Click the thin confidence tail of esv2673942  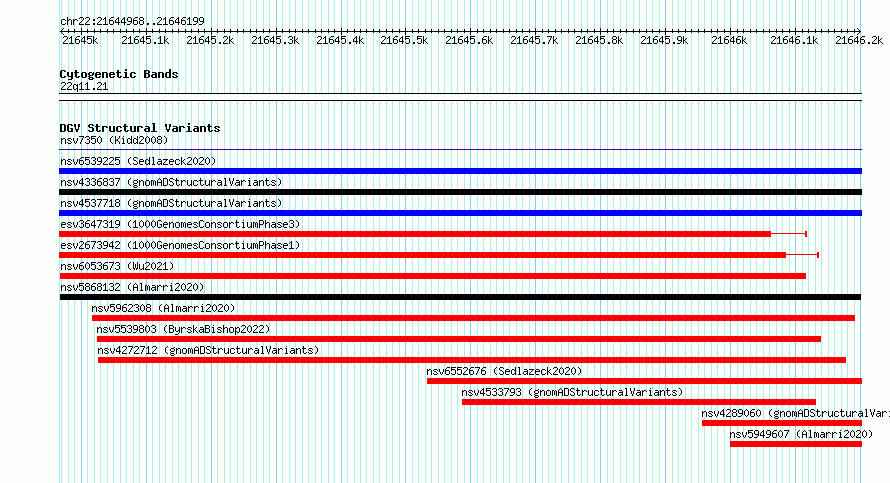(x=803, y=255)
